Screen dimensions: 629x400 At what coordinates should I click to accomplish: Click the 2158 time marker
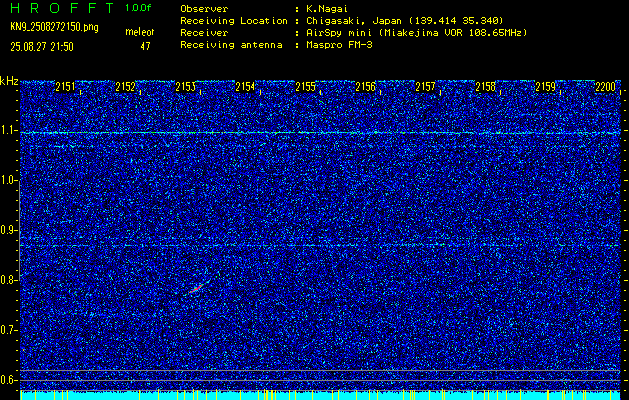(x=485, y=87)
